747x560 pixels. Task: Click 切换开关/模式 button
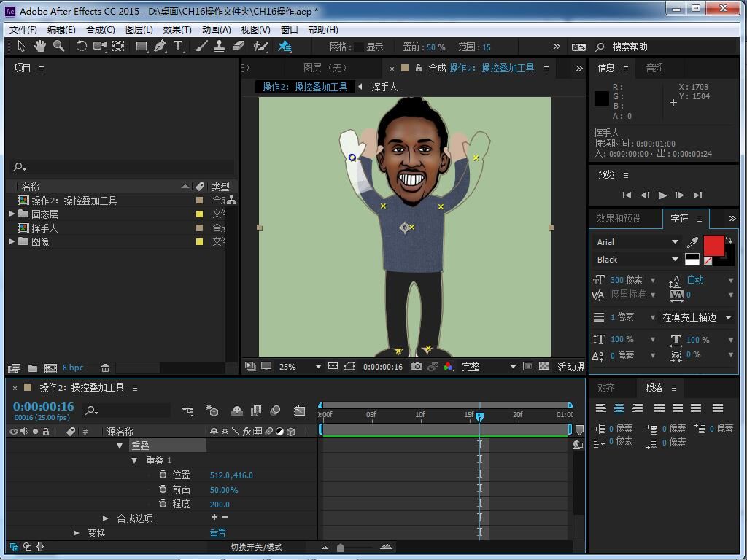click(x=256, y=547)
